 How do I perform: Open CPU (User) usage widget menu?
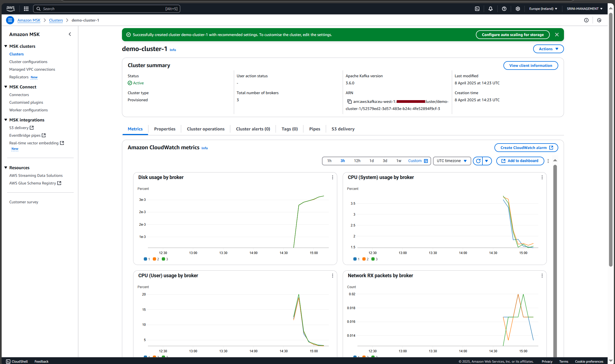(x=332, y=276)
